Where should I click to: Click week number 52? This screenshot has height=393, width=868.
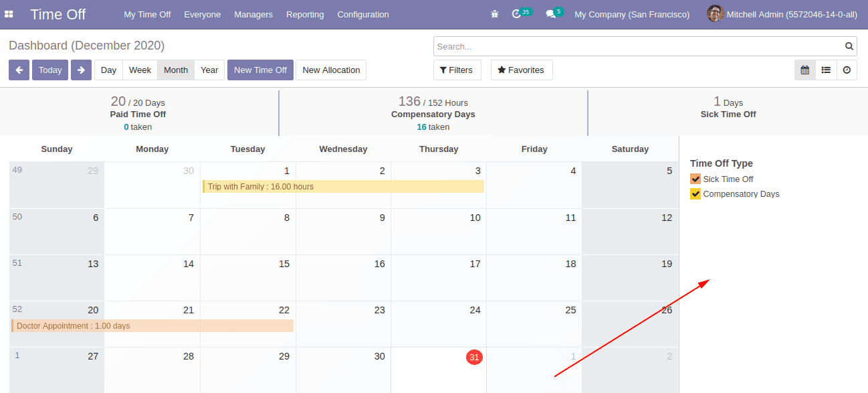click(x=17, y=309)
